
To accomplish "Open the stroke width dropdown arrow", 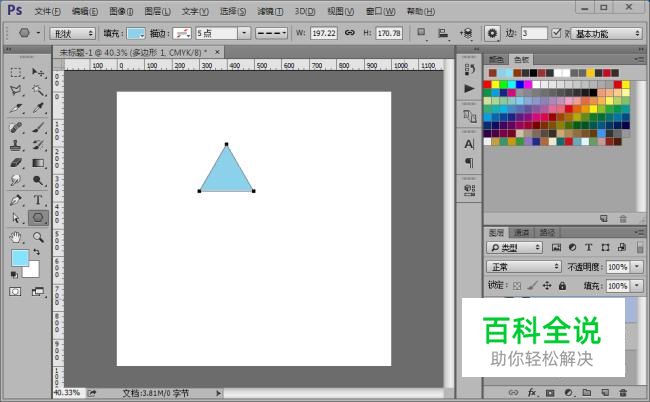I will click(x=244, y=33).
